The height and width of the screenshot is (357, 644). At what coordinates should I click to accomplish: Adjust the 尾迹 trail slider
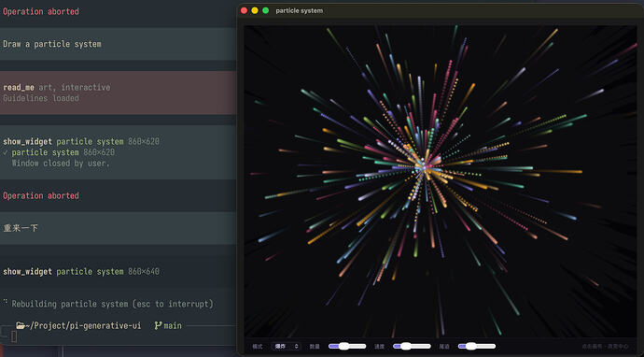[476, 347]
